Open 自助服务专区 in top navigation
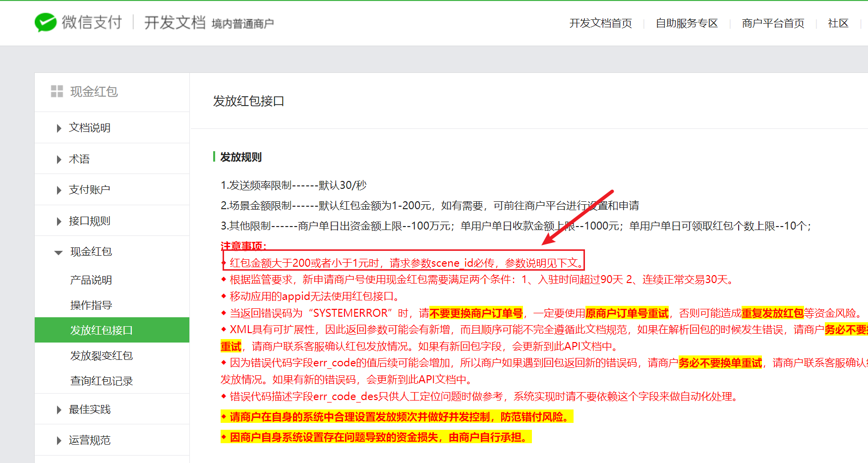This screenshot has height=463, width=868. coord(687,23)
